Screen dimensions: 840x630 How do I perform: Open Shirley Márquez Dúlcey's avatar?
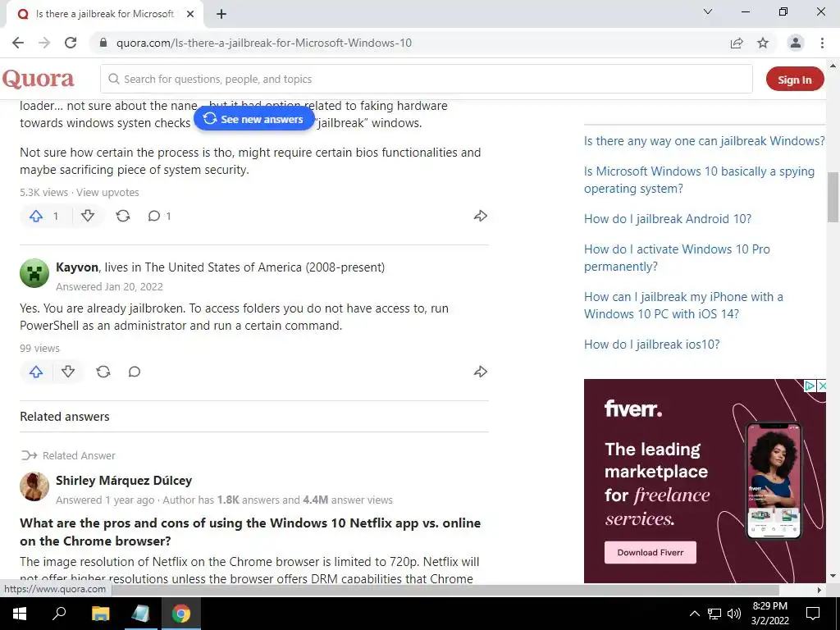point(34,486)
